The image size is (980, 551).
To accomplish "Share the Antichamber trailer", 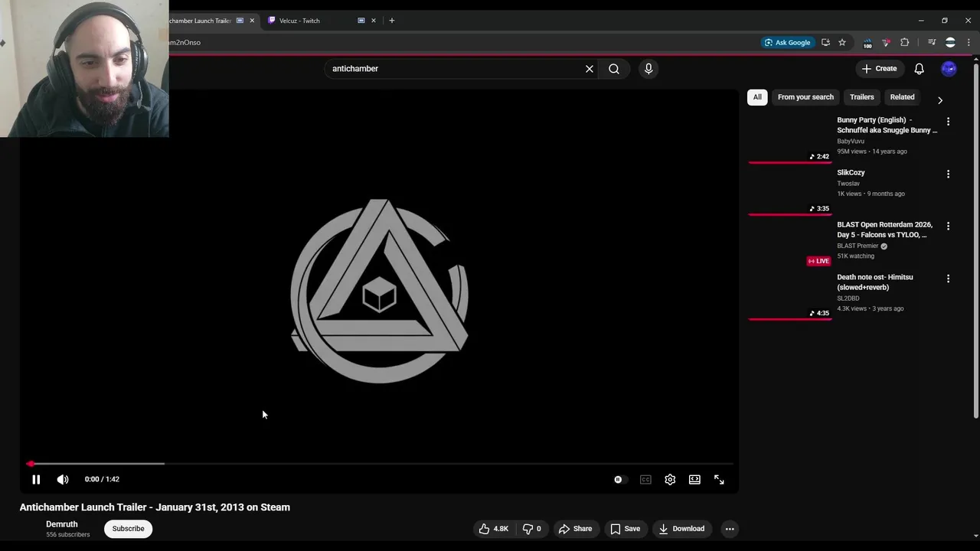I will (x=575, y=529).
